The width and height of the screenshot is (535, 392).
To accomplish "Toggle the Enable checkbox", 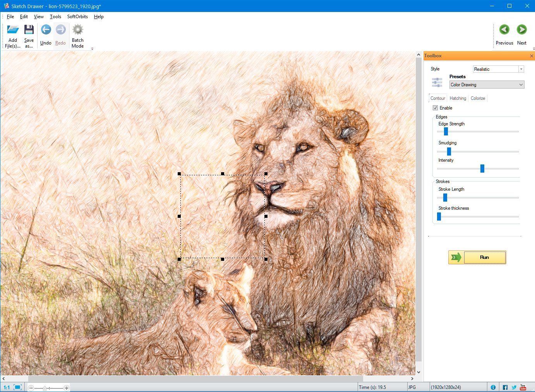I will pos(436,108).
